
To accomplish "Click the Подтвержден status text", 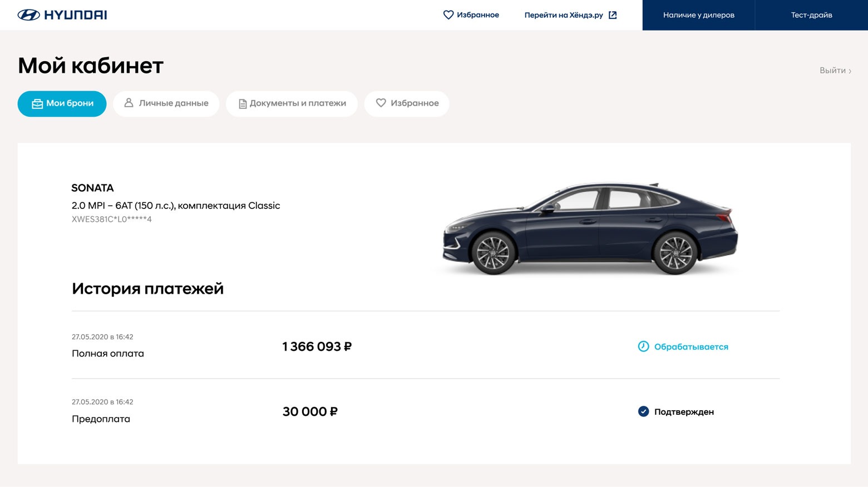I will pyautogui.click(x=684, y=412).
